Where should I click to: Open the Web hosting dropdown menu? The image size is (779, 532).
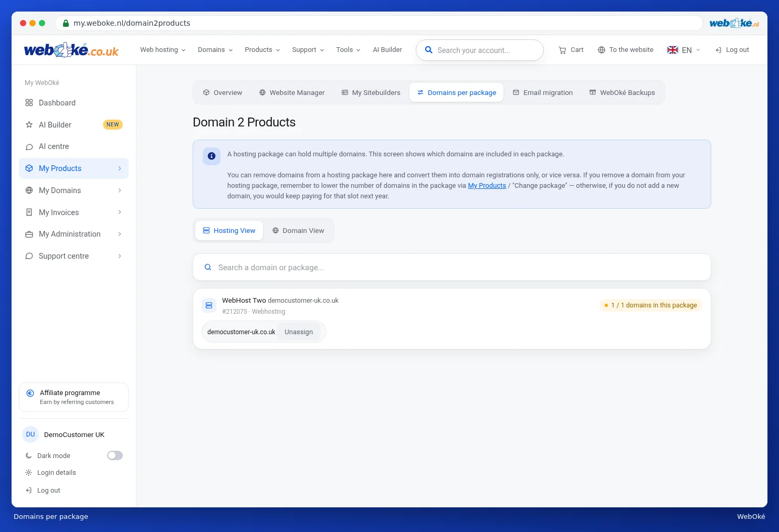tap(163, 50)
